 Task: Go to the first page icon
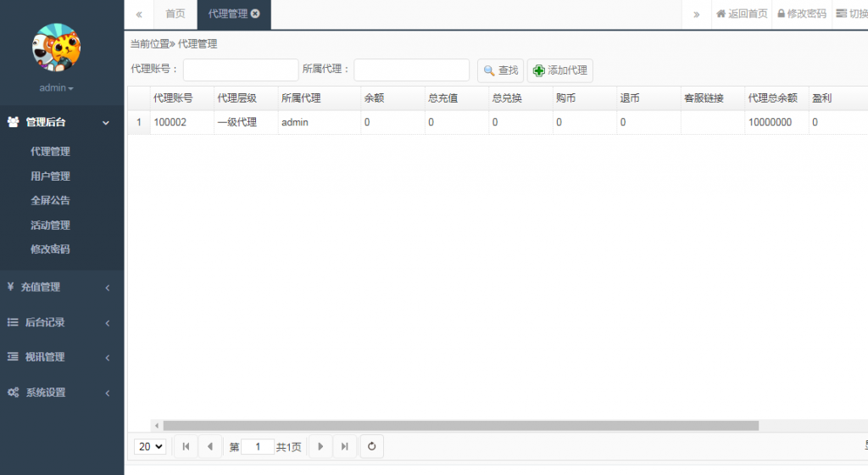tap(186, 446)
